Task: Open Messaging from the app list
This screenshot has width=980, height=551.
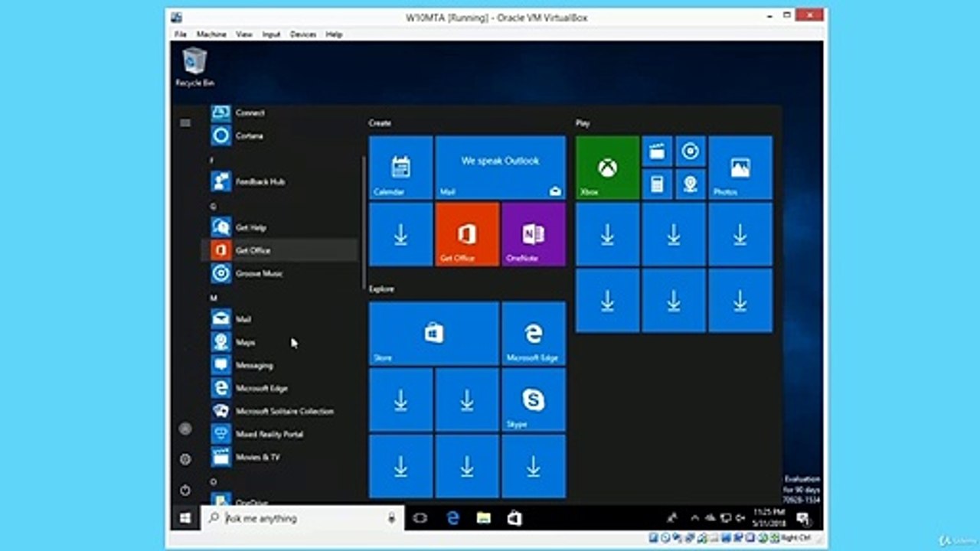Action: point(279,365)
